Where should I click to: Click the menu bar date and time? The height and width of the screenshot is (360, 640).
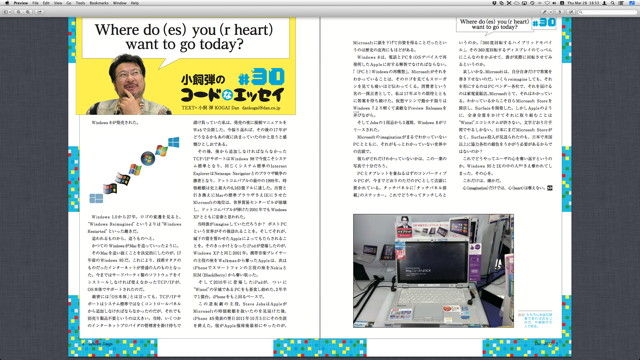pyautogui.click(x=583, y=3)
